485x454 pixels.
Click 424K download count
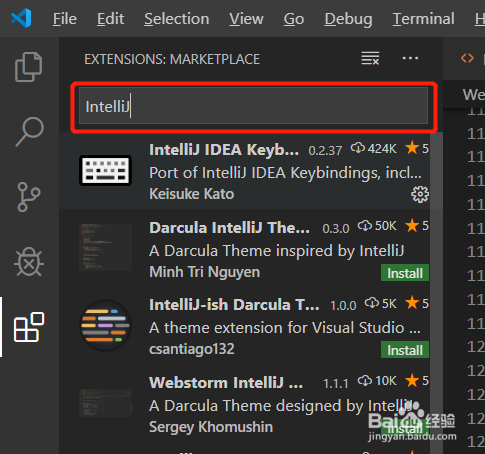coord(374,149)
